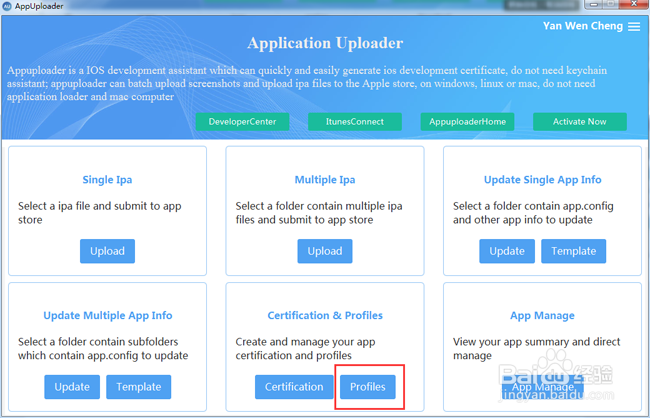Select the Multiple Ipa heading
Screen dimensions: 650x418
325,180
